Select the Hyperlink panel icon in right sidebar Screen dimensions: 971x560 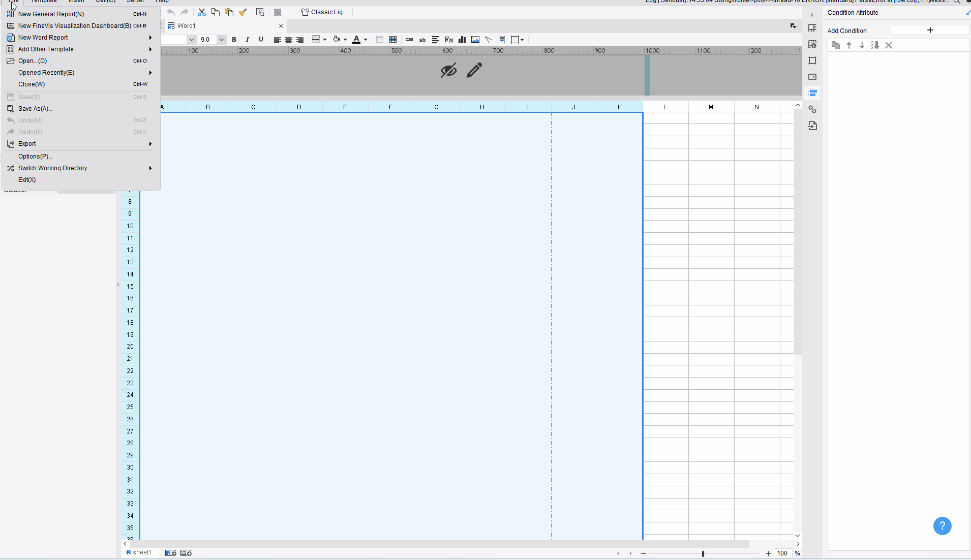point(813,109)
